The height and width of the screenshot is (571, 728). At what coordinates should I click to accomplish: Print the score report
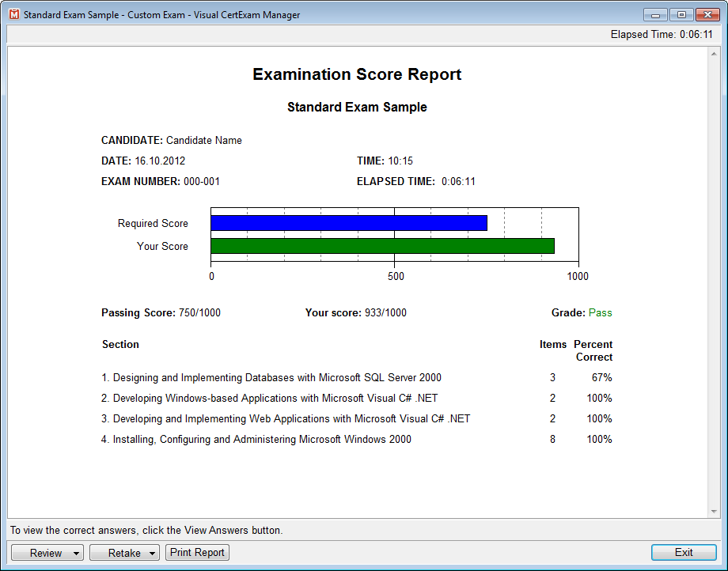197,553
